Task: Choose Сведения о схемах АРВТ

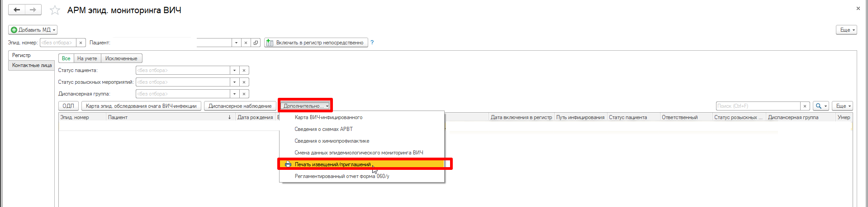Action: pyautogui.click(x=323, y=129)
